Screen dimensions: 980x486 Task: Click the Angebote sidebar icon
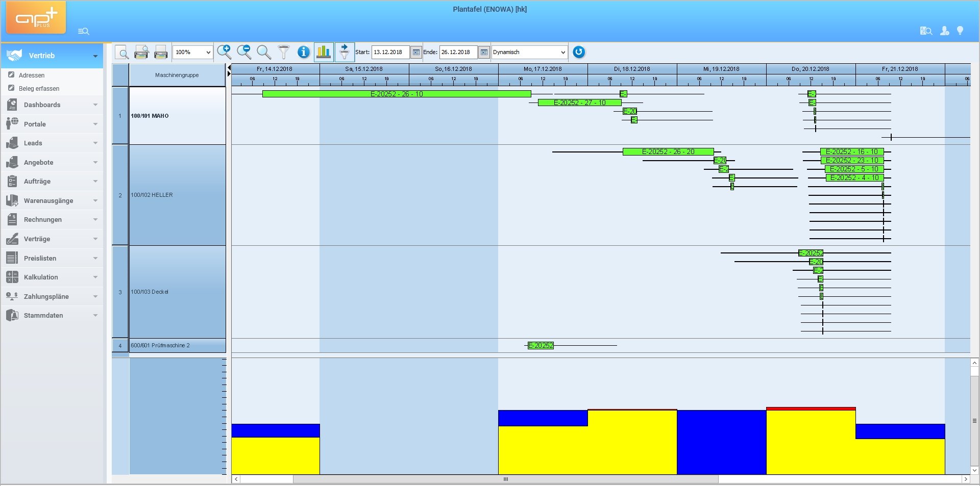click(x=12, y=162)
